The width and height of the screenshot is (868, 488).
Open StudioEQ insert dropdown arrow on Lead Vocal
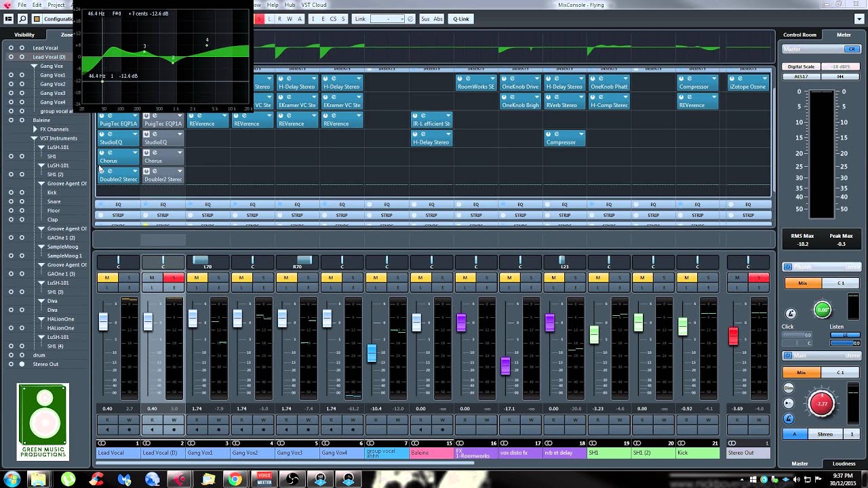[x=135, y=134]
